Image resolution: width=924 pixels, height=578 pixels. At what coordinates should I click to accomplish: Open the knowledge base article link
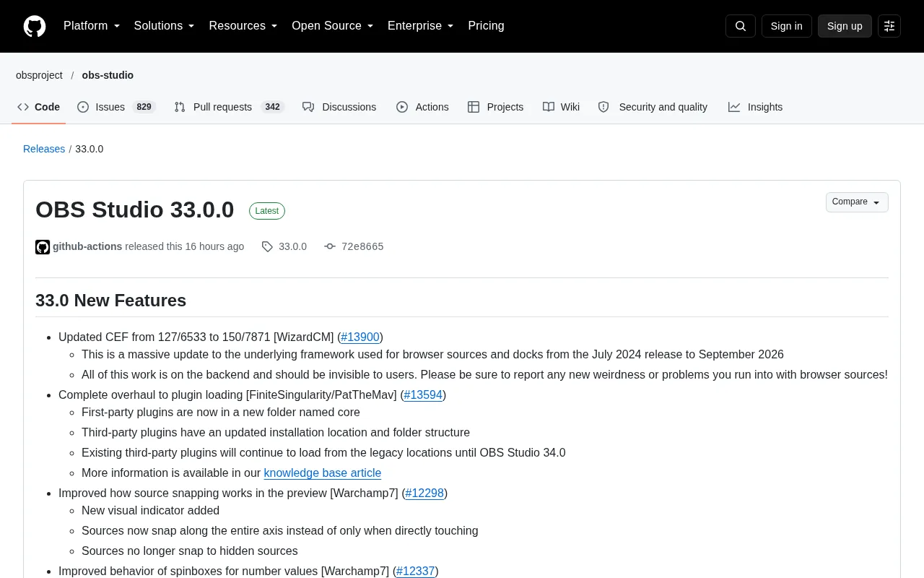[322, 473]
